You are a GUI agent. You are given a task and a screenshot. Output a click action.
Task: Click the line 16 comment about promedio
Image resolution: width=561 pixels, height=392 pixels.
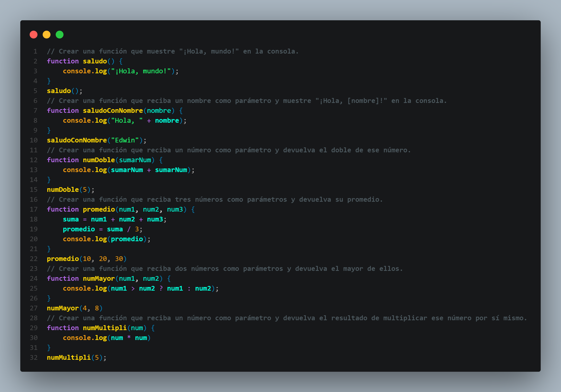tap(215, 200)
